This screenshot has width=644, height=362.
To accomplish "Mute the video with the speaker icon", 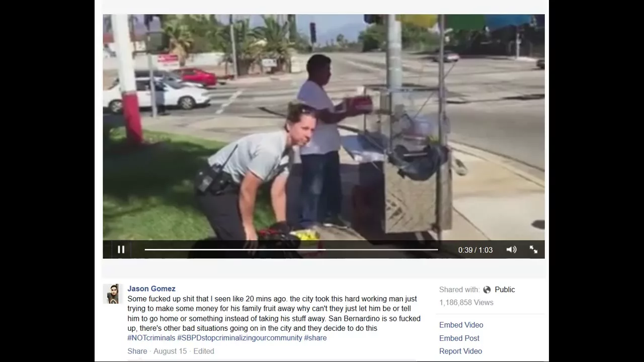I will point(511,249).
